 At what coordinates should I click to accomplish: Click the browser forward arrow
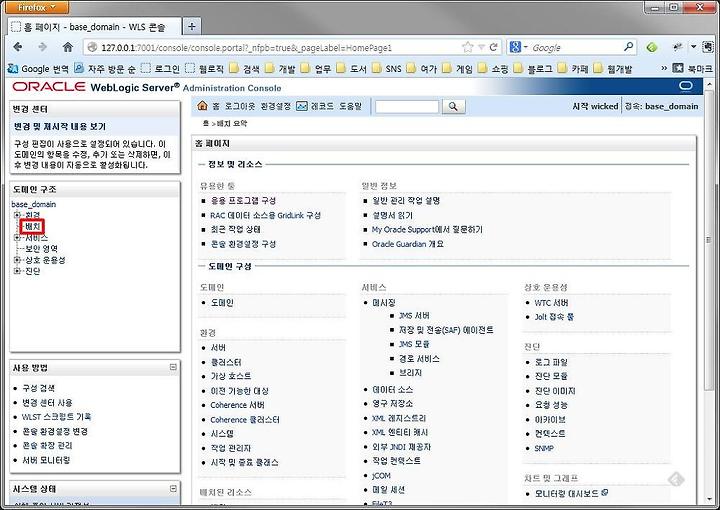tap(43, 47)
